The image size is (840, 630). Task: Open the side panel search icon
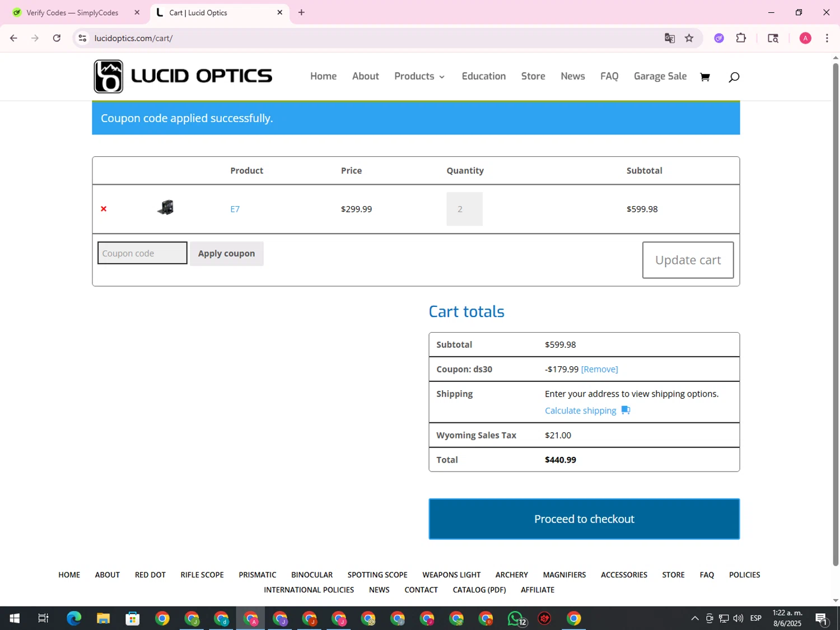click(x=773, y=38)
